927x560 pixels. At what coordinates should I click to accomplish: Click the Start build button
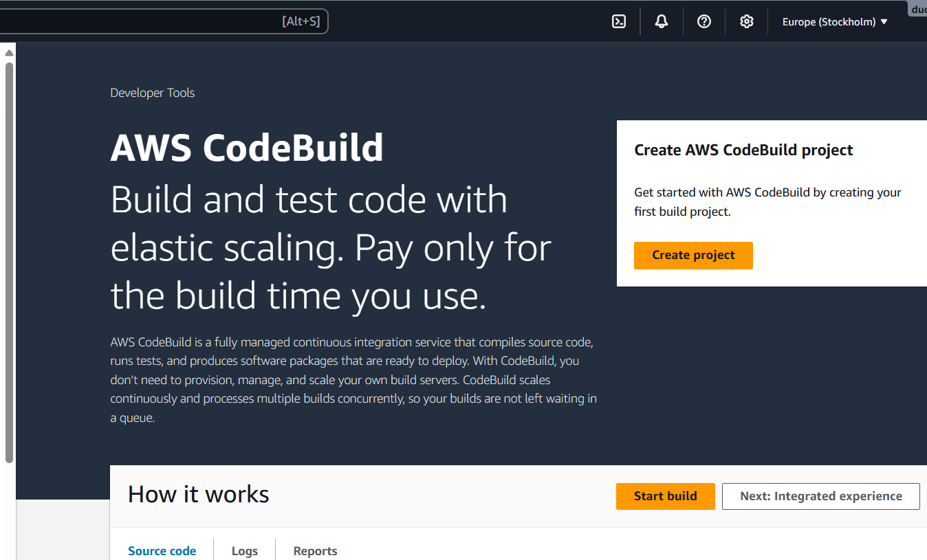[x=665, y=495]
